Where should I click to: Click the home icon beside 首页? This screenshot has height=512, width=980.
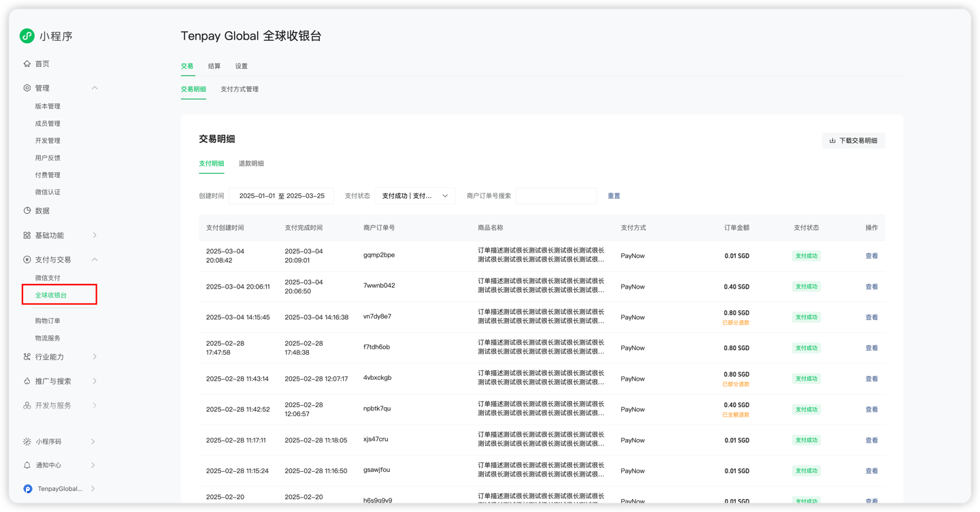[27, 64]
